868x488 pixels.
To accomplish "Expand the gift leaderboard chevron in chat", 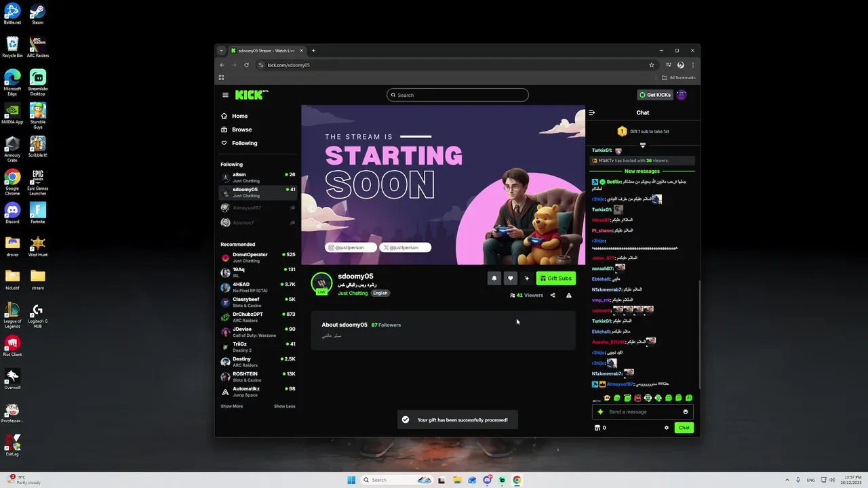I will coord(643,145).
